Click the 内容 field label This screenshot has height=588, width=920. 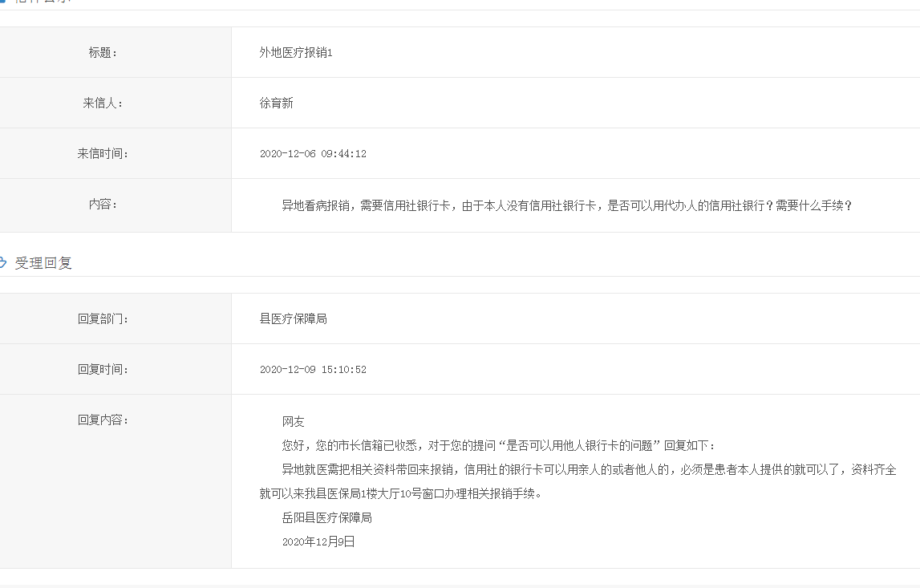pos(103,205)
